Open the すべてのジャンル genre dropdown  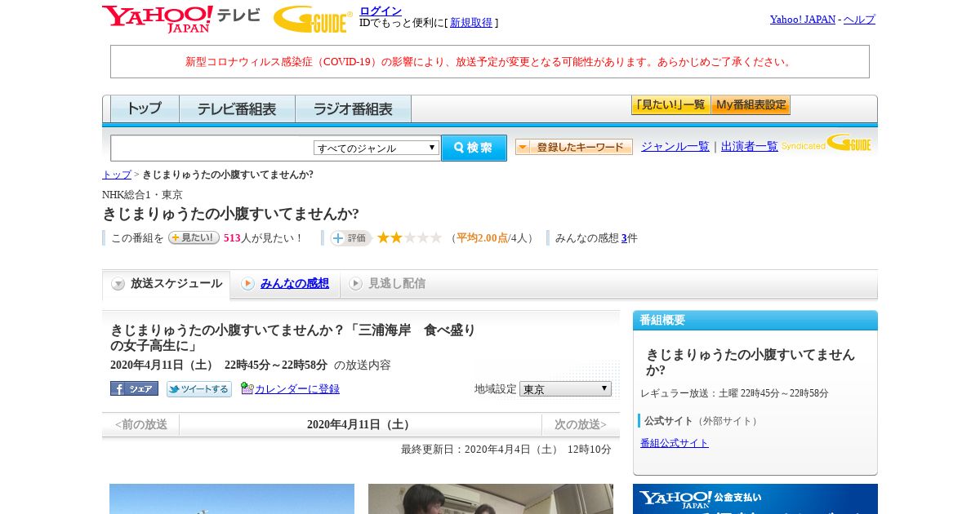pyautogui.click(x=376, y=148)
